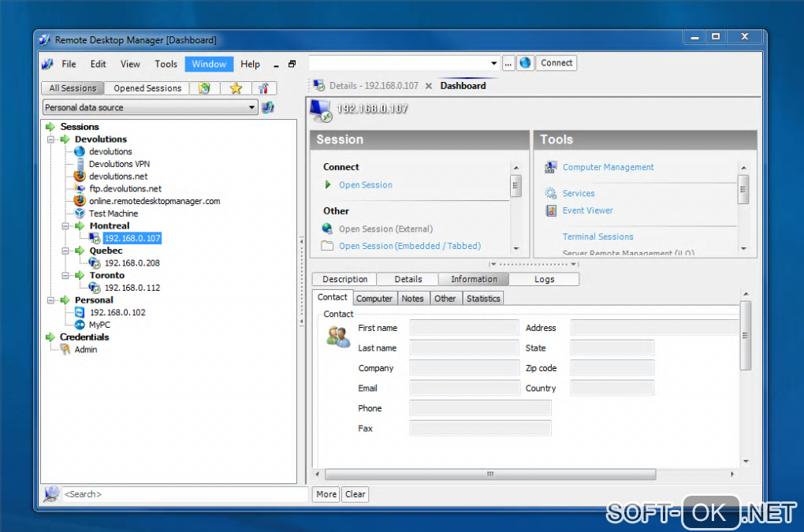Screen dimensions: 804x532
Task: Click the dashboard panel collapse handle dots
Action: coord(534,265)
